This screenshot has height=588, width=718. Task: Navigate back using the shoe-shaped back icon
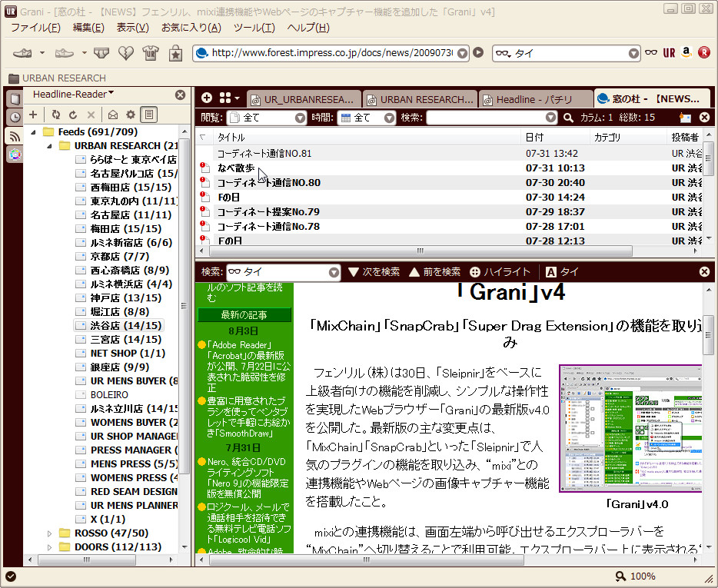pyautogui.click(x=22, y=53)
